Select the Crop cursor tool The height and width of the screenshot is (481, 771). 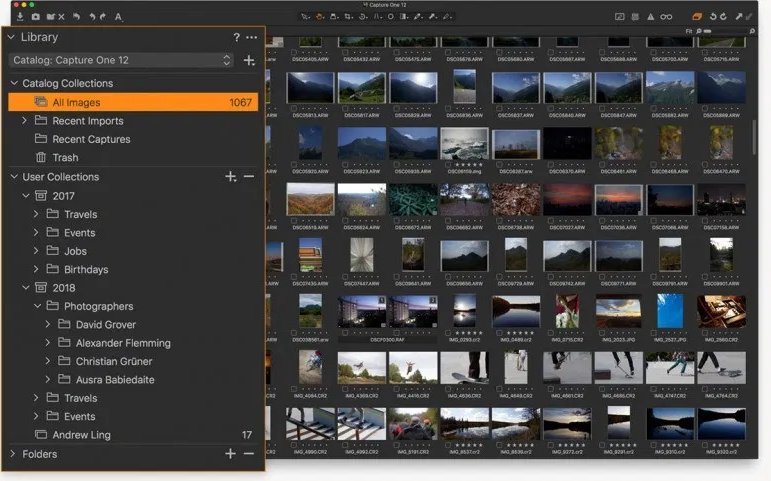tap(349, 17)
